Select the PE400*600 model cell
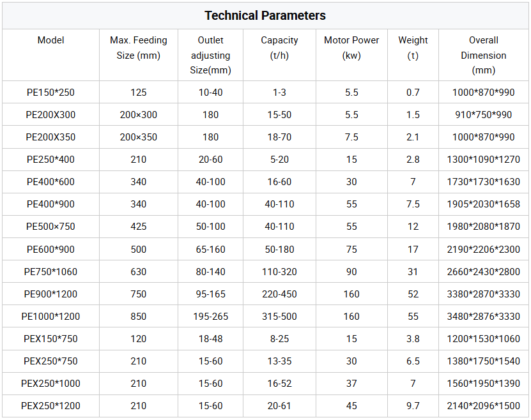The height and width of the screenshot is (420, 531). coord(50,182)
